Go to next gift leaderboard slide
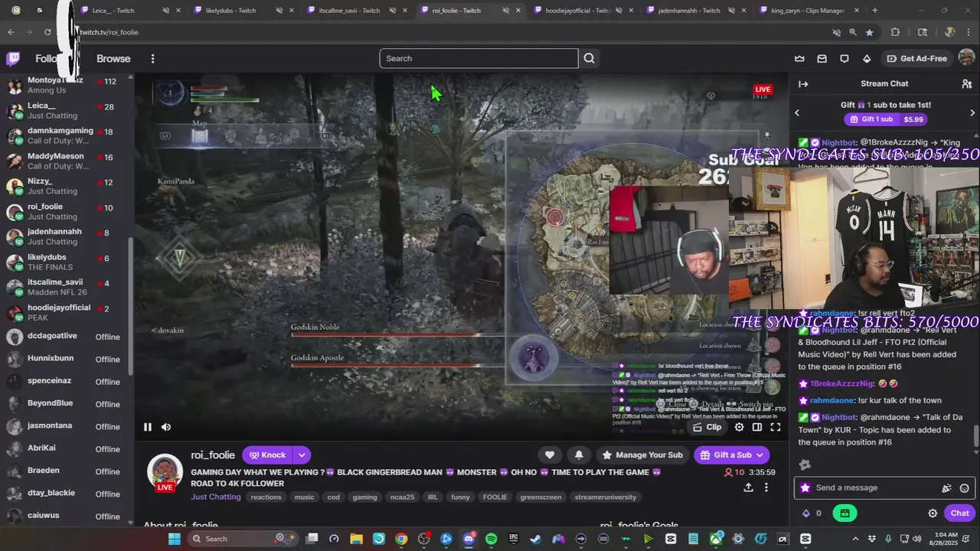Image resolution: width=980 pixels, height=551 pixels. pos(972,112)
